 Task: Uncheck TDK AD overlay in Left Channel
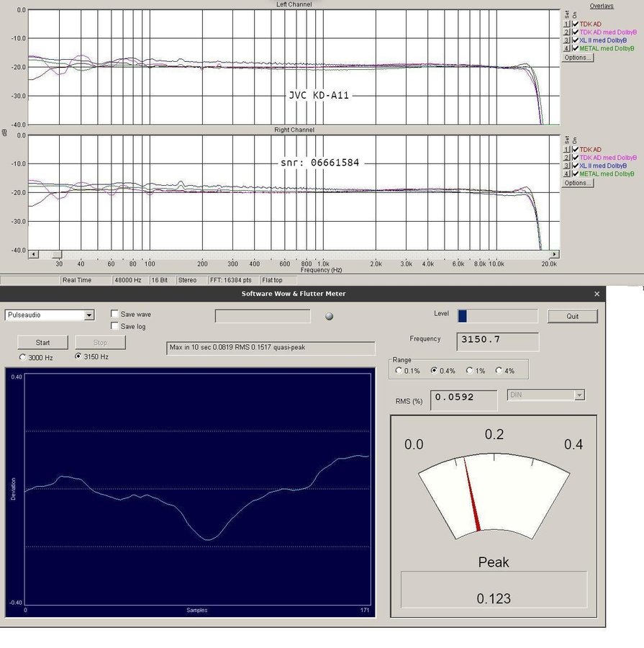tap(576, 24)
